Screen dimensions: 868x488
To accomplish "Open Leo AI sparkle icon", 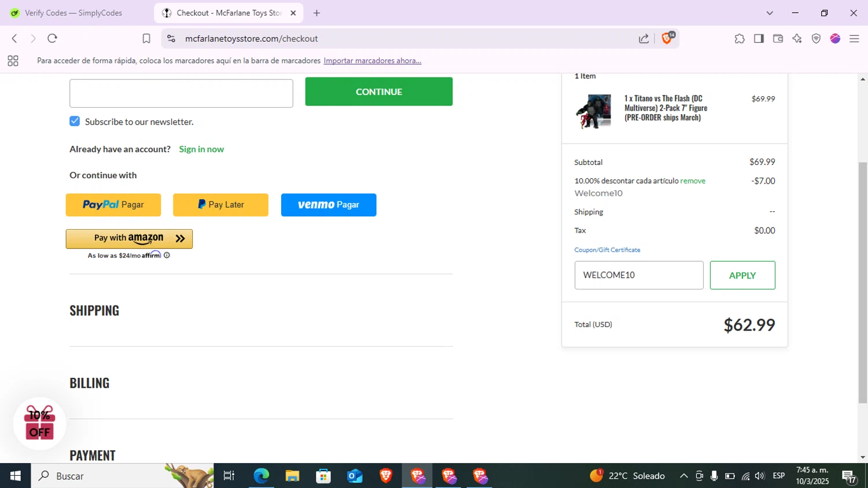I will (x=797, y=38).
